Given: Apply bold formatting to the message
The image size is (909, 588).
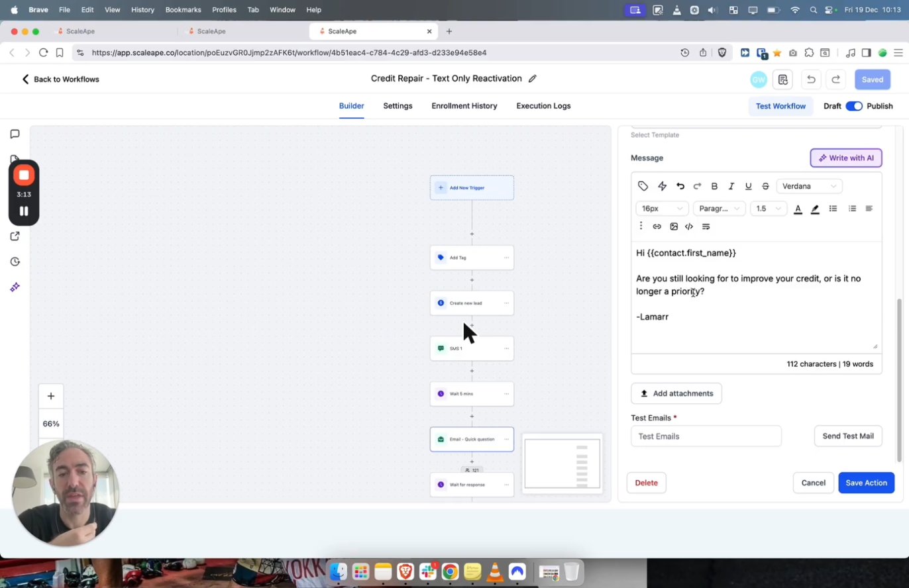Looking at the screenshot, I should click(x=714, y=186).
